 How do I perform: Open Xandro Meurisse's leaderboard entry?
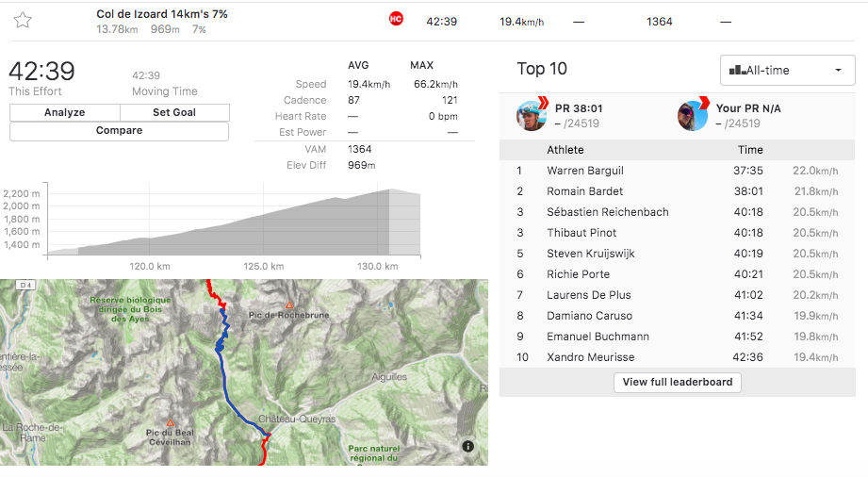point(590,357)
